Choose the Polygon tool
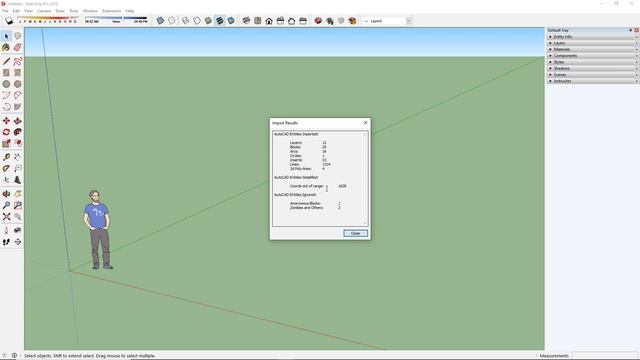Viewport: 640px width, 360px height. point(18,84)
